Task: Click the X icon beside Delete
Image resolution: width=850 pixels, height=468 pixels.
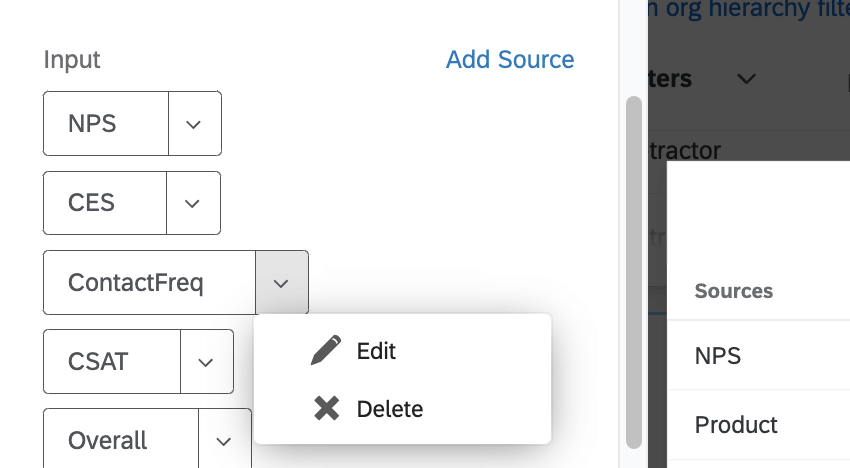Action: pos(326,408)
